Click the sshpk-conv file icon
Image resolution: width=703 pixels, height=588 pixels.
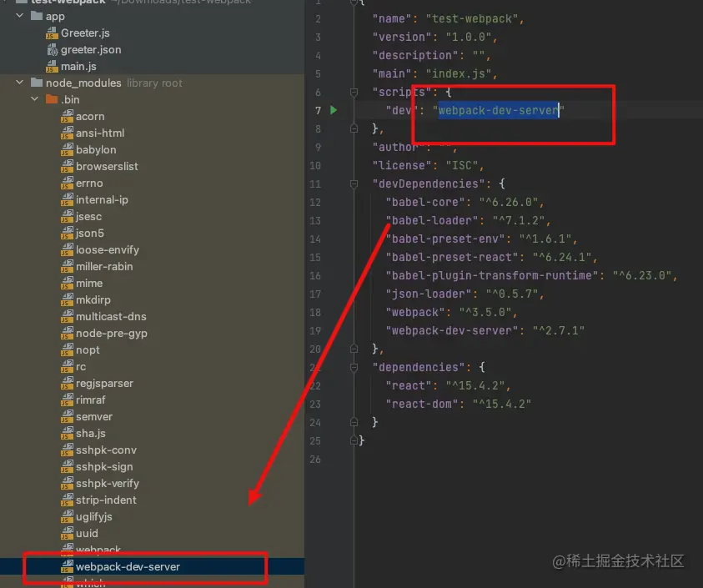click(67, 450)
